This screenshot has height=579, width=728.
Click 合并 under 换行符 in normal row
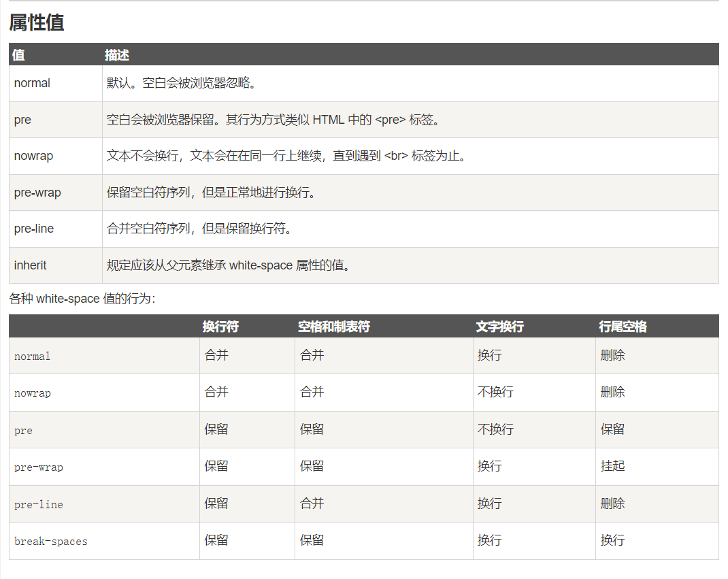(216, 356)
